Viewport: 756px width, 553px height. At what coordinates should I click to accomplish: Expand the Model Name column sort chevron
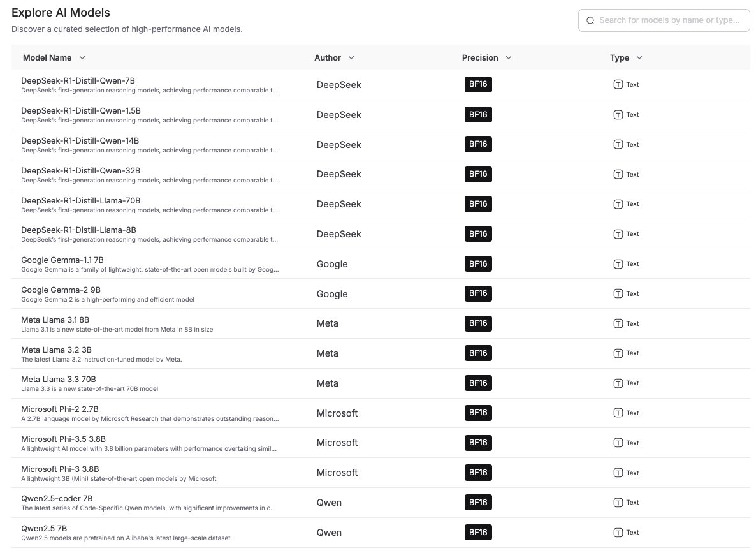point(82,57)
